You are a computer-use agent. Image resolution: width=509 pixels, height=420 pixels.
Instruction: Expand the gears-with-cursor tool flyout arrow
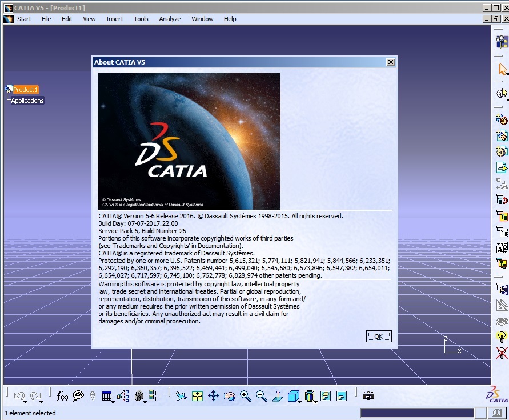pos(507,99)
